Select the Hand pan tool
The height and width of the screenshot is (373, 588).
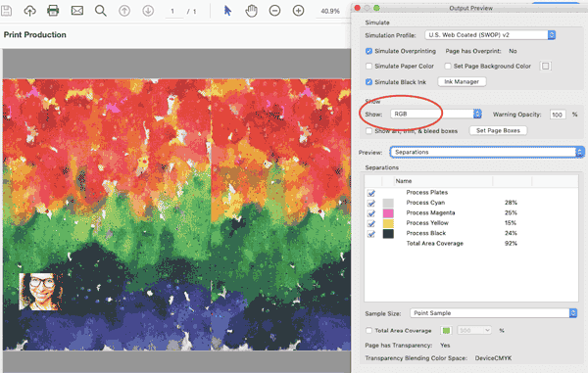(251, 11)
